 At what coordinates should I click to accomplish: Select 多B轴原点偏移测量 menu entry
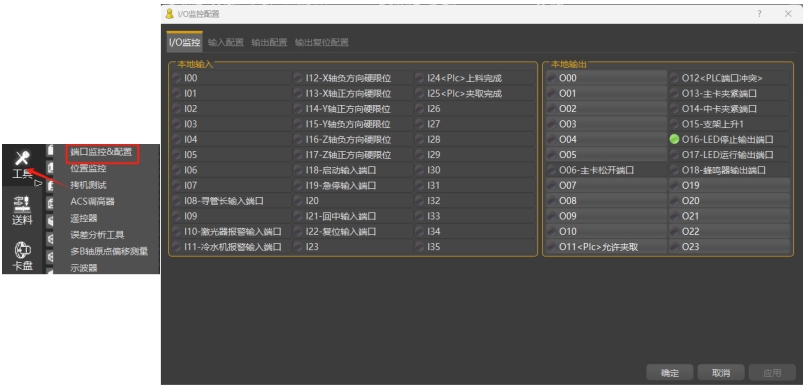click(109, 252)
